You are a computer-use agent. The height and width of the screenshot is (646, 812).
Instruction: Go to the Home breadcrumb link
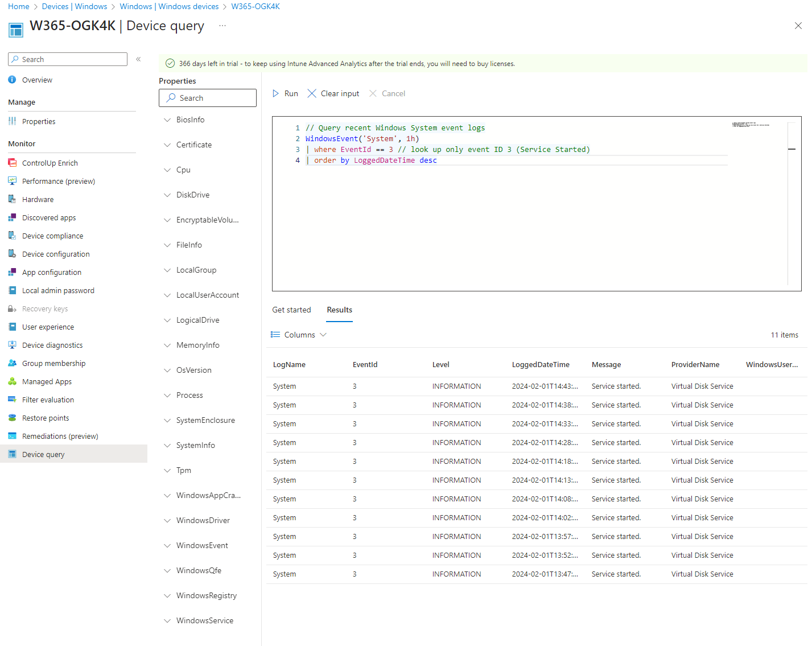tap(19, 6)
